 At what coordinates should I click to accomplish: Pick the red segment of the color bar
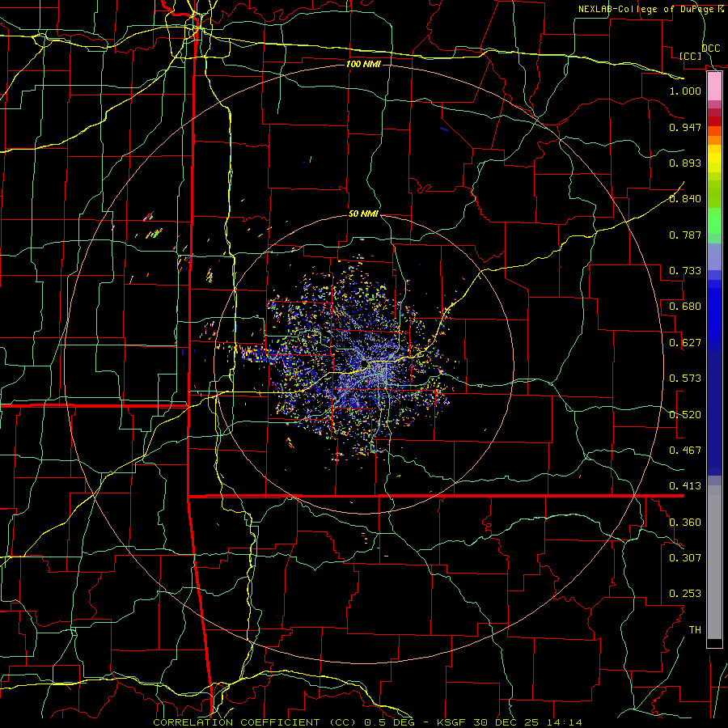pos(714,121)
